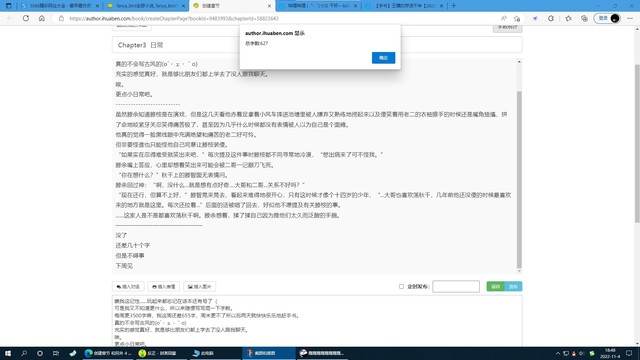Click the insert emoticon button
The height and width of the screenshot is (360, 640).
164,287
